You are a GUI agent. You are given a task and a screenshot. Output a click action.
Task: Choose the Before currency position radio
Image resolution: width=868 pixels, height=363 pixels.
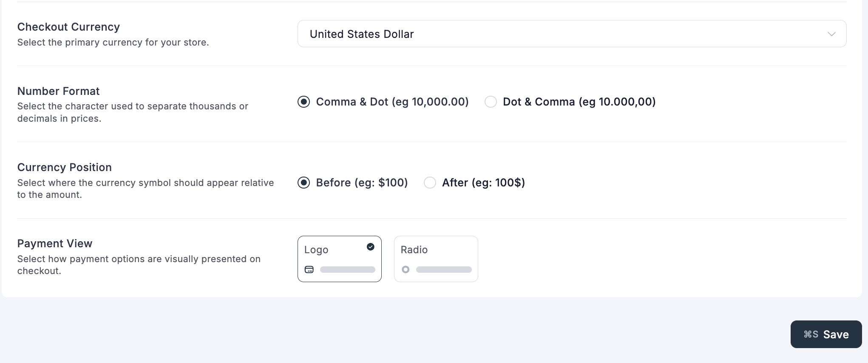tap(304, 183)
